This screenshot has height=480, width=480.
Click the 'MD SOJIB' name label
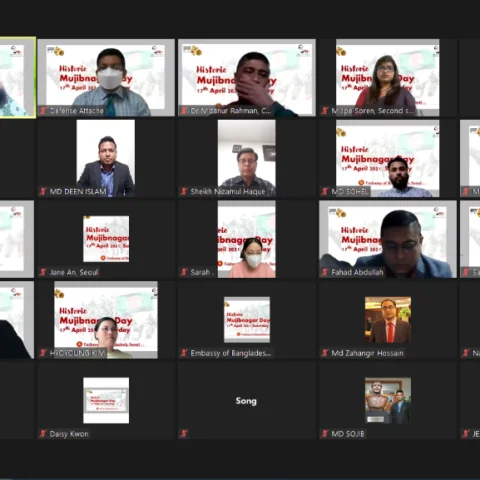(x=348, y=433)
